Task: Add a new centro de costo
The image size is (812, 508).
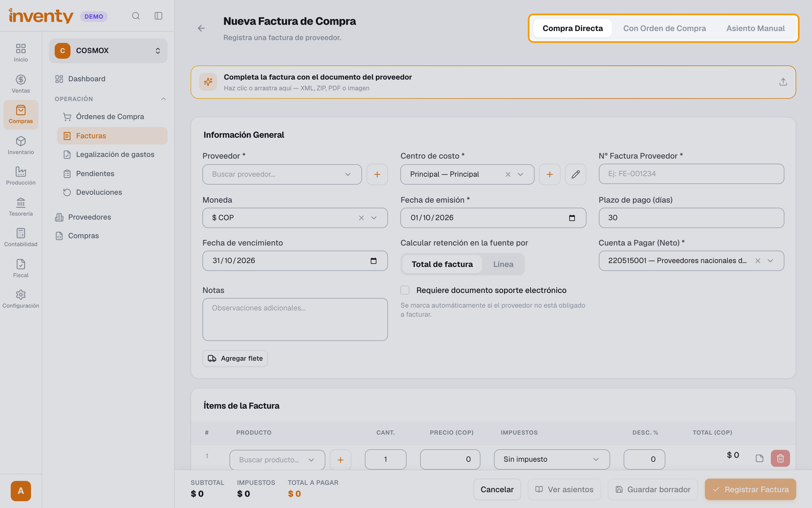Action: (550, 174)
